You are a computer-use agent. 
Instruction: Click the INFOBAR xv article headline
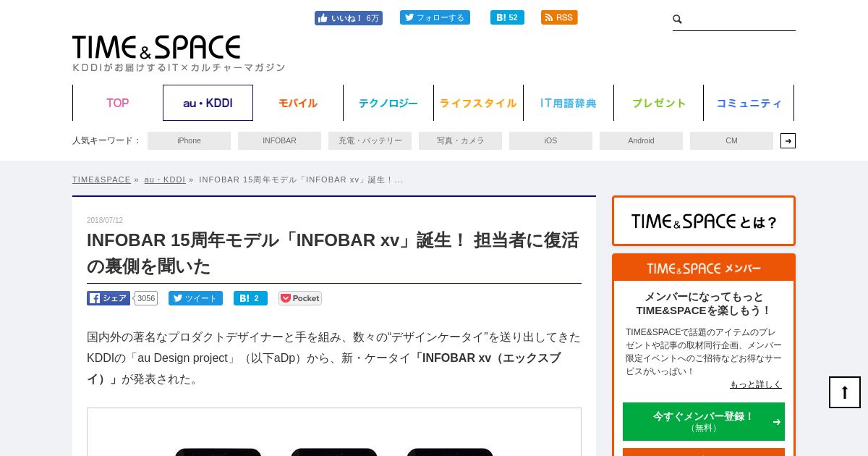point(333,253)
